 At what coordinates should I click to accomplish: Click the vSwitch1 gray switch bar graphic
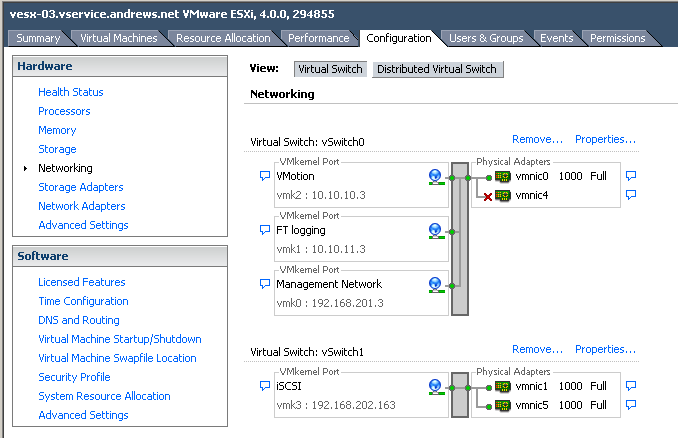[x=460, y=395]
